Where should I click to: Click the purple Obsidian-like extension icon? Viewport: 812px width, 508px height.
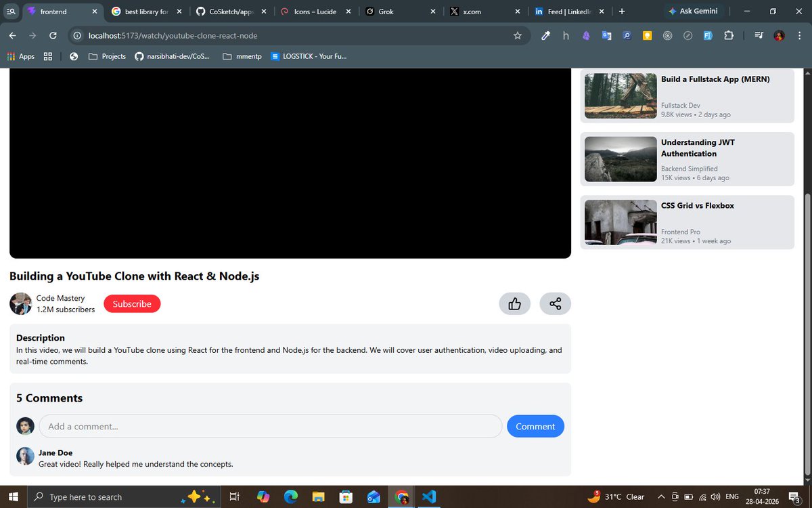click(586, 36)
